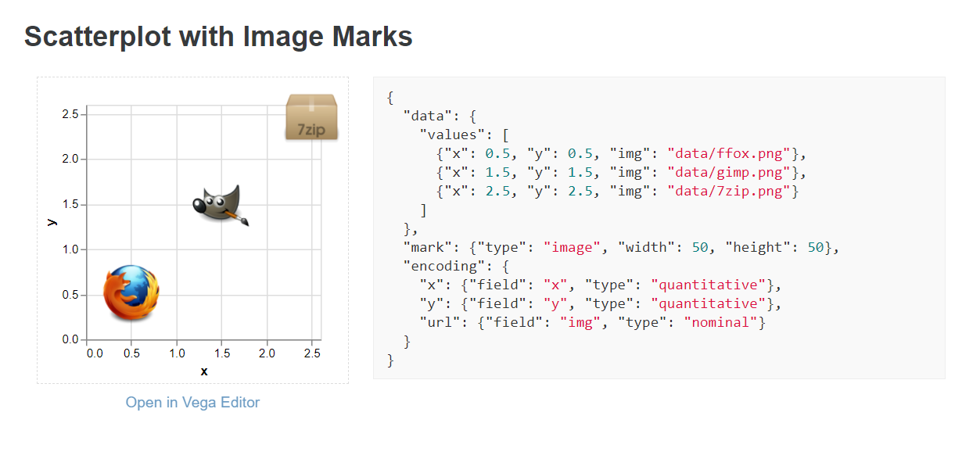980x459 pixels.
Task: Click the "image" mark type value
Action: pos(573,247)
